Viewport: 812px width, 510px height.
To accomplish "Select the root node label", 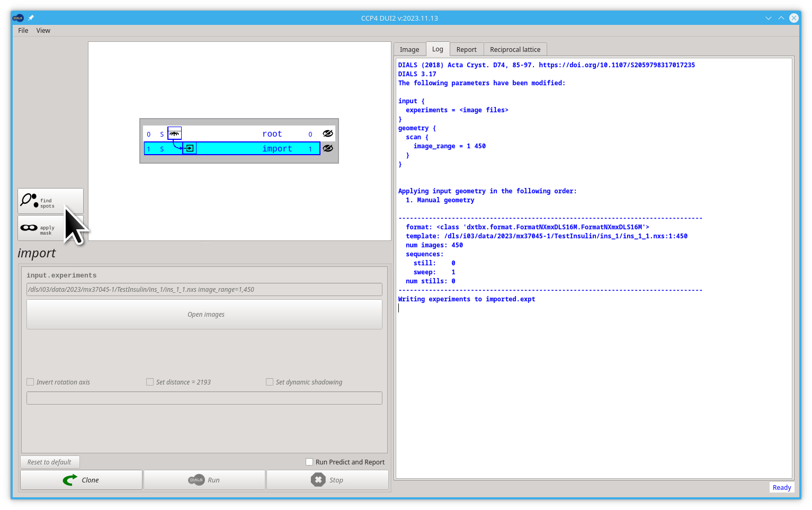I will pyautogui.click(x=272, y=134).
